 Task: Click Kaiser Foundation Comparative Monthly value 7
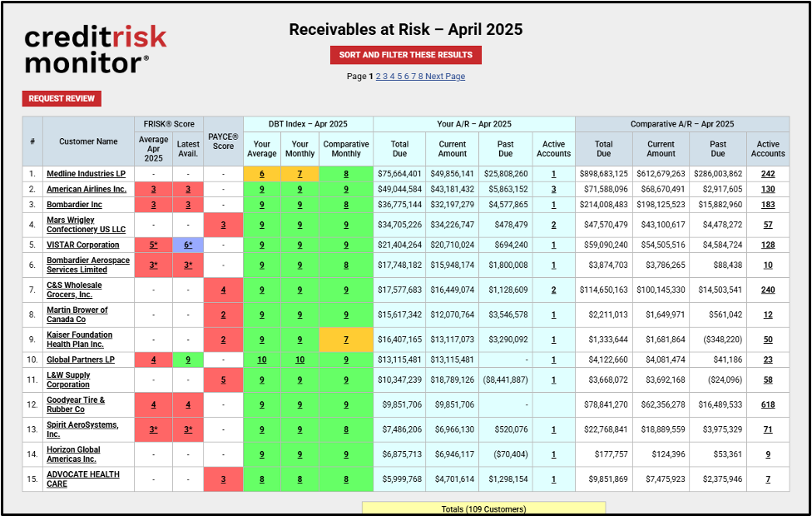click(346, 340)
